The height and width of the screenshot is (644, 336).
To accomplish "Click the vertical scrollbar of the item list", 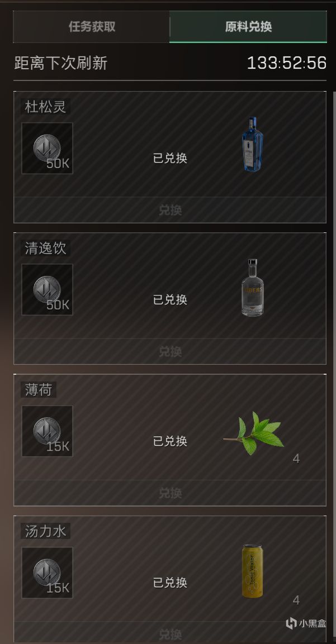I will (x=334, y=368).
